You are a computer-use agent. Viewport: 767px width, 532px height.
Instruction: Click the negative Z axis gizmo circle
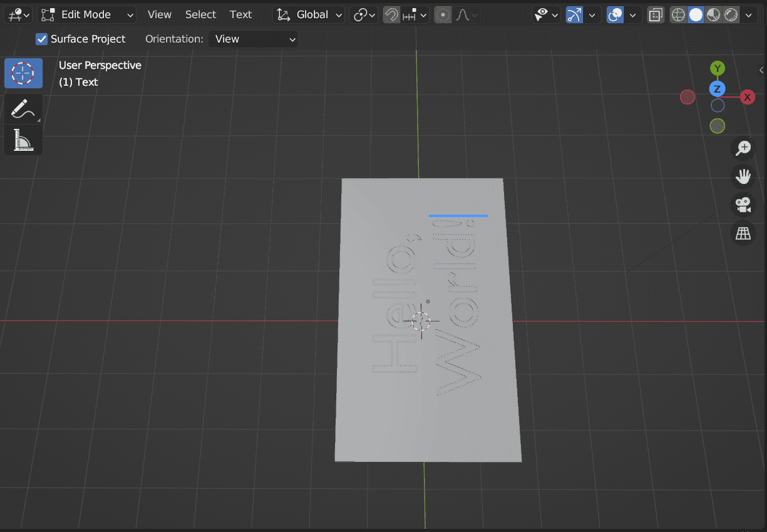click(x=718, y=105)
